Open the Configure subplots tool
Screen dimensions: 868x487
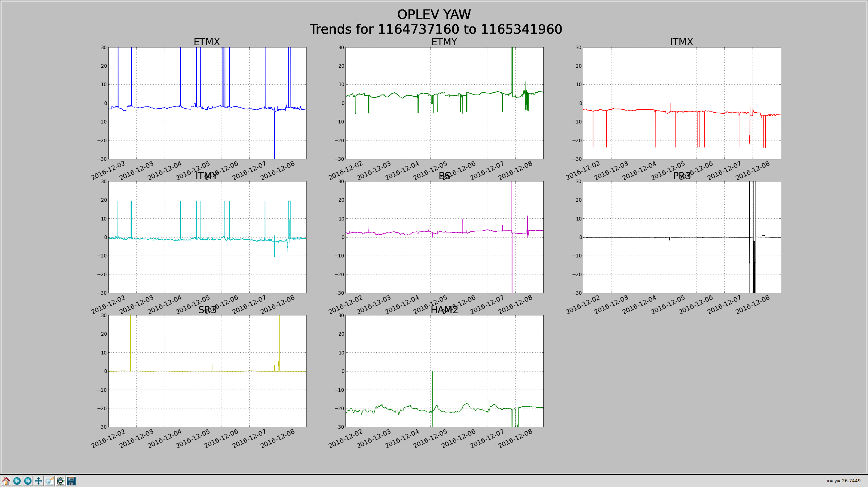[x=60, y=481]
